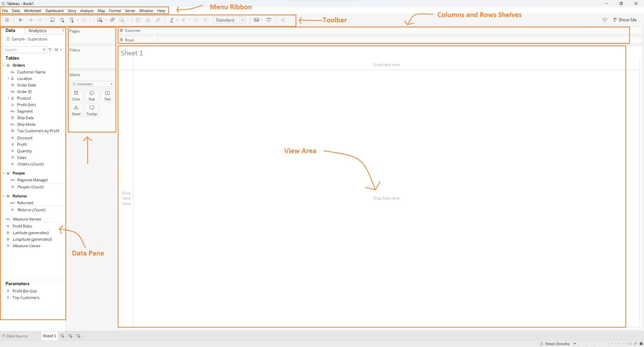
Task: Click the New Dashboard tab icon at bottom
Action: [x=71, y=336]
